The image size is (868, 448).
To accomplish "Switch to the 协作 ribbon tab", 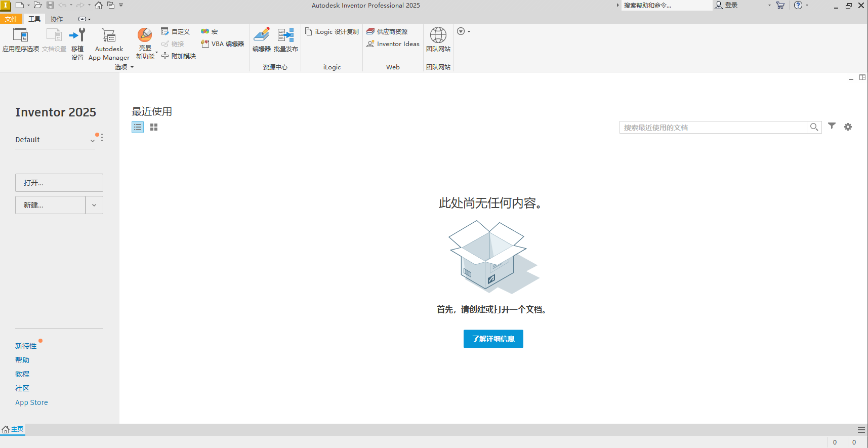I will coord(57,19).
